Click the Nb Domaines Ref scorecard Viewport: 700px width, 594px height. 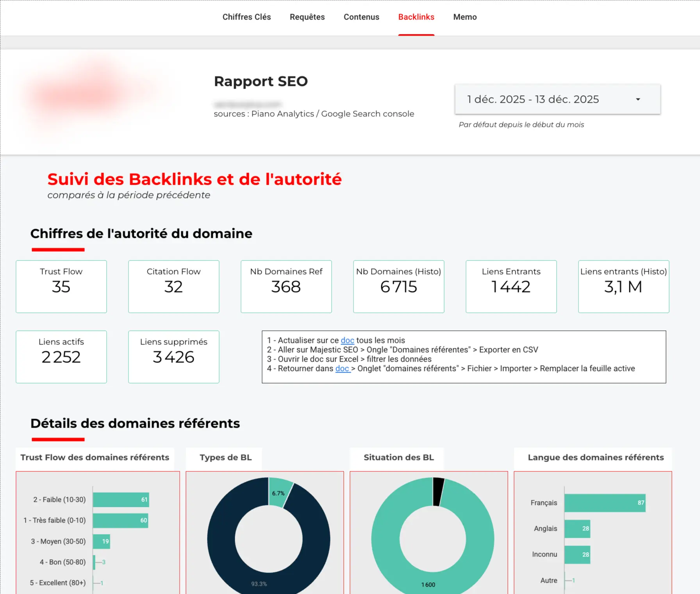pyautogui.click(x=286, y=287)
